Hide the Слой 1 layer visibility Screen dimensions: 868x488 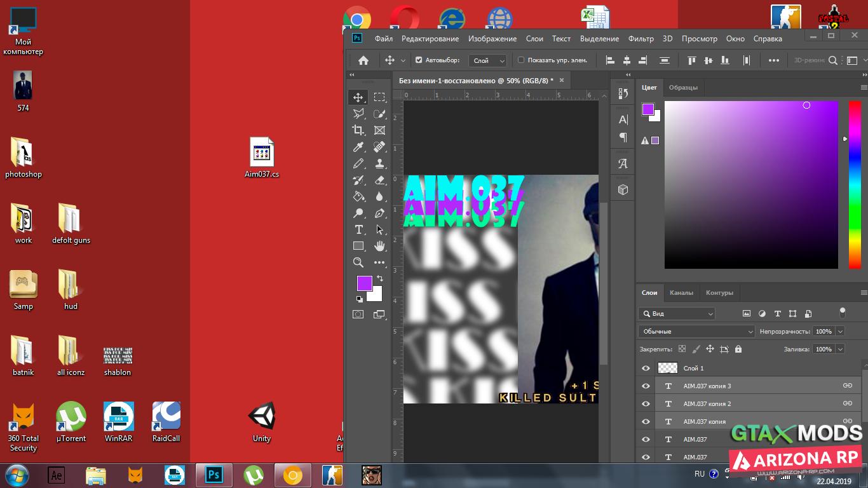coord(646,368)
